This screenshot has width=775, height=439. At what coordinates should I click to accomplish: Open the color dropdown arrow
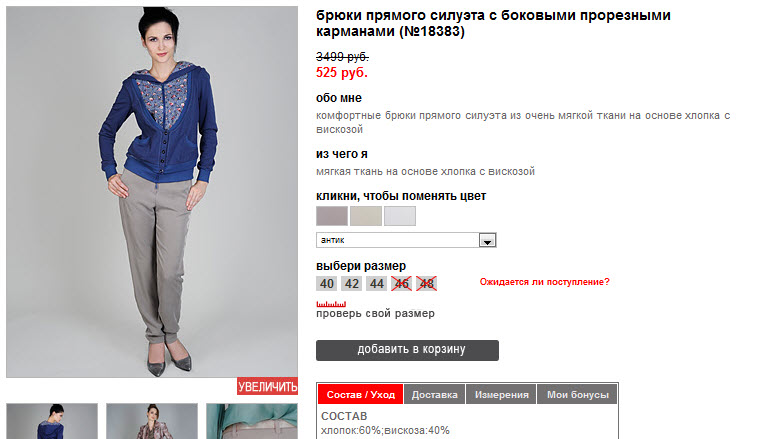pyautogui.click(x=488, y=241)
